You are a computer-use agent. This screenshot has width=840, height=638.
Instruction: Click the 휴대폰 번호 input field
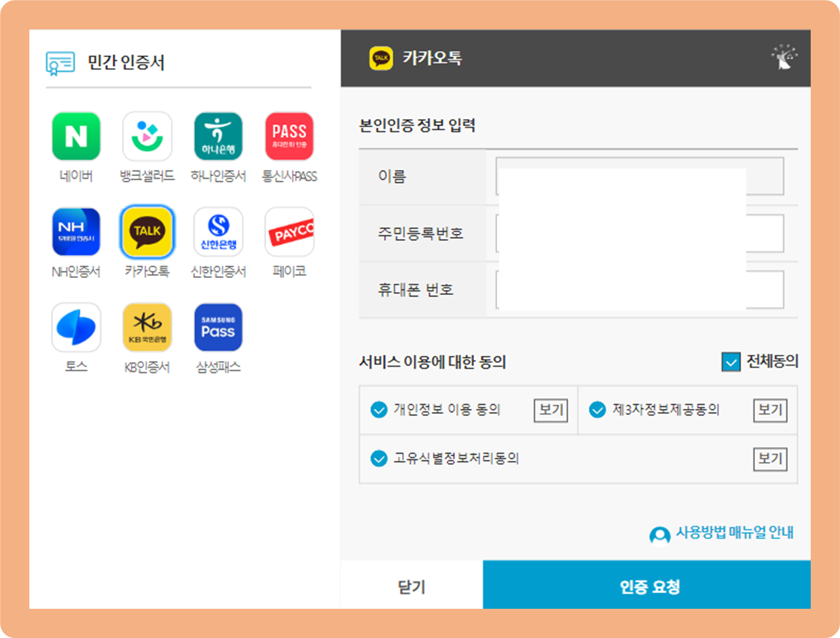(640, 289)
